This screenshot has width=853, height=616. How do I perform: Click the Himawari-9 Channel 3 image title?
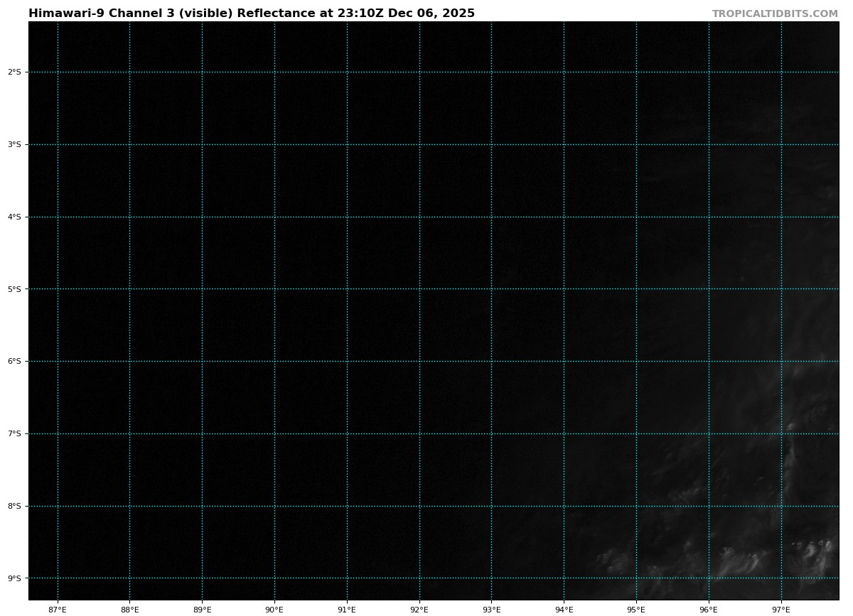(x=251, y=13)
